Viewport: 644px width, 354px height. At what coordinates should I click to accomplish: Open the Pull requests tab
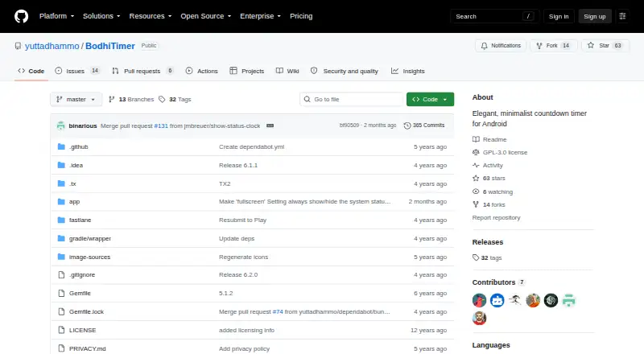(143, 71)
